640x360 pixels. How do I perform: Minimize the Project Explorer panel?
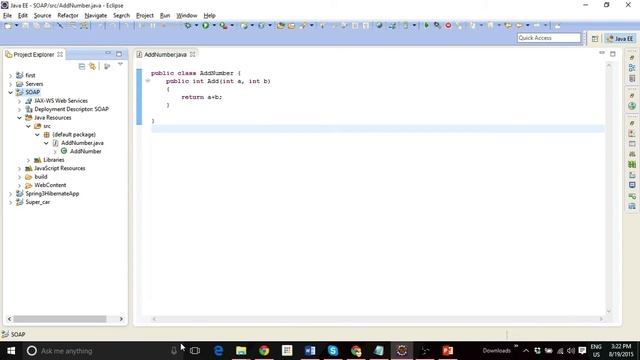point(108,53)
